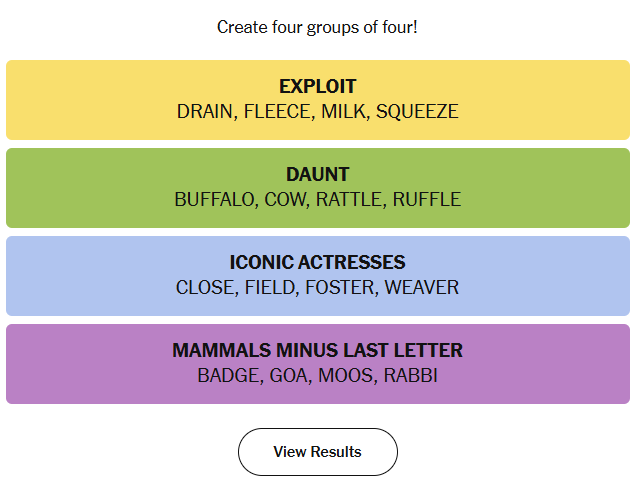Click the word RABBI in purple group
The height and width of the screenshot is (481, 635).
(x=411, y=376)
